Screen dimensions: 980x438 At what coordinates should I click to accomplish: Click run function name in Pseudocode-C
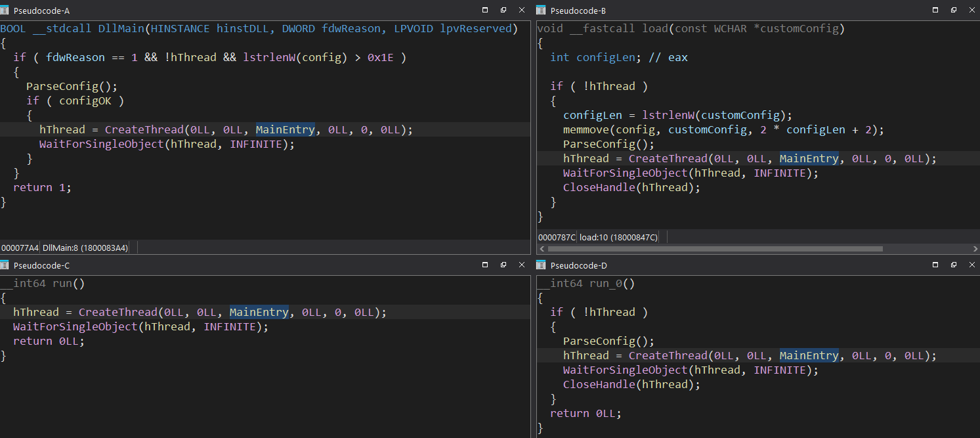62,284
